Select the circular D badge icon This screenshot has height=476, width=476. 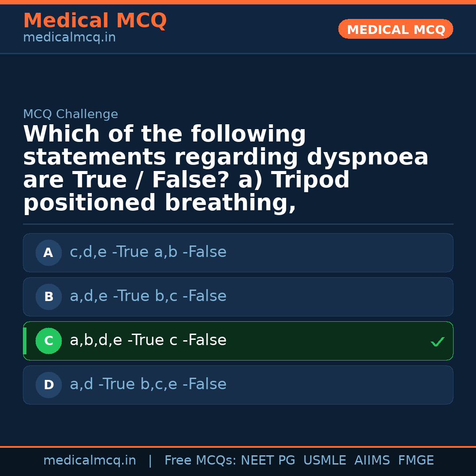point(48,385)
